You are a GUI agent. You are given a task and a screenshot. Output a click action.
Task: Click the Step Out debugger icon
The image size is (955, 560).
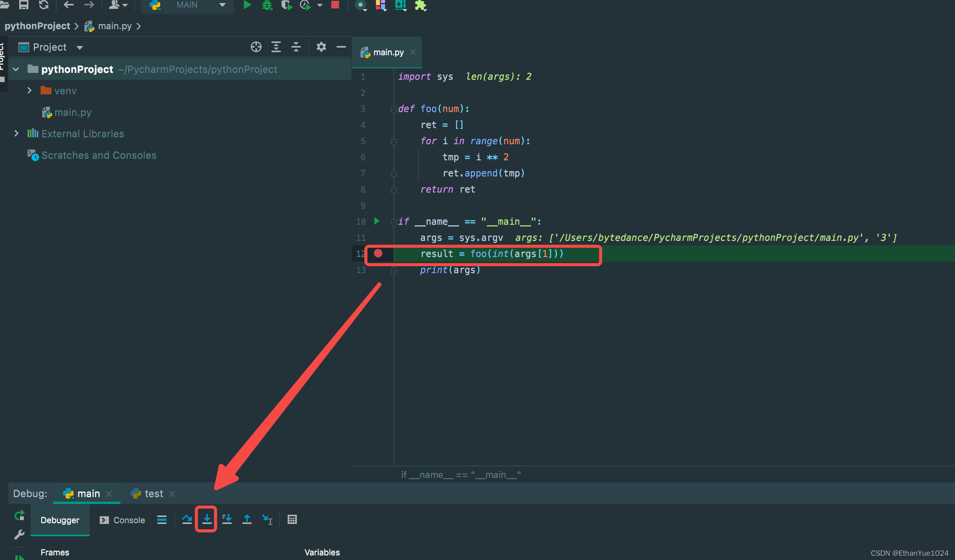247,519
